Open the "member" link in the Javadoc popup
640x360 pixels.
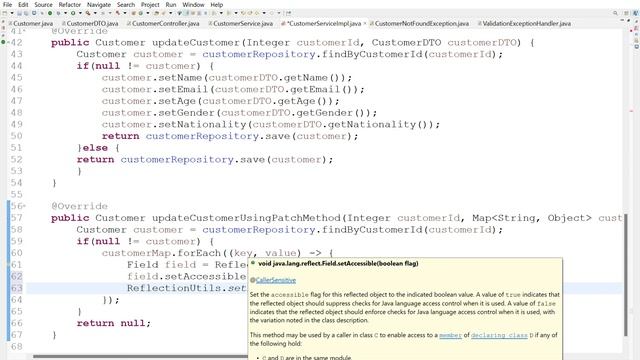tap(450, 335)
